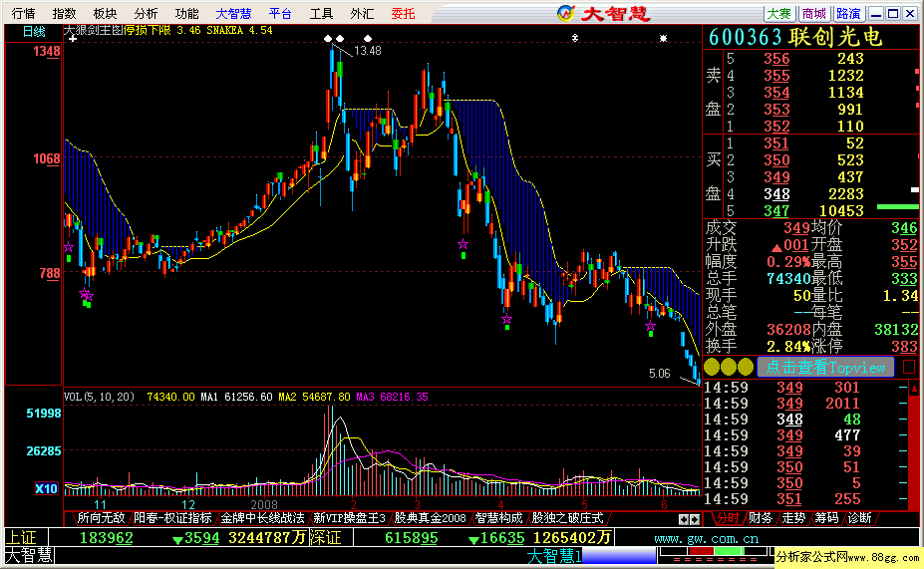Open the 委托 menu

click(x=404, y=14)
